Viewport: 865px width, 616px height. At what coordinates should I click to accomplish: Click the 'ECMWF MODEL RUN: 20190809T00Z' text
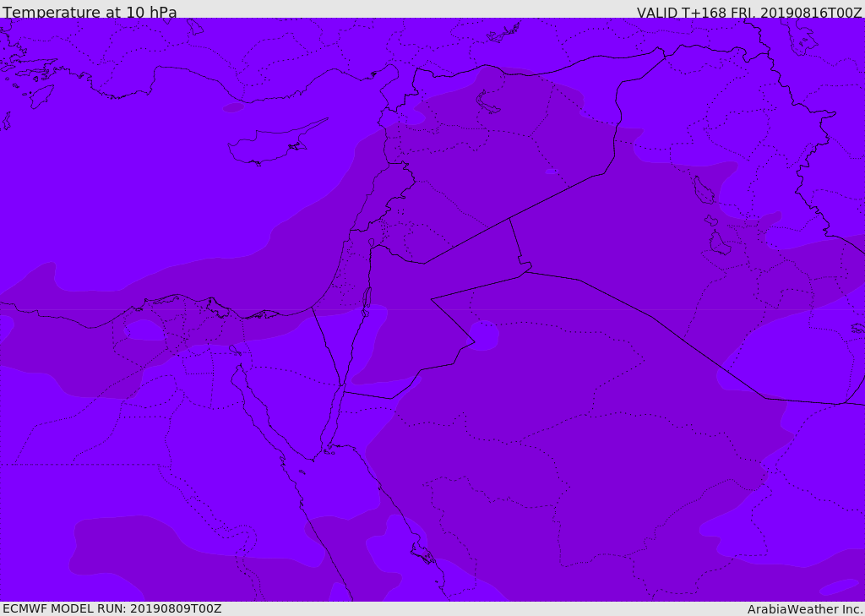click(112, 608)
